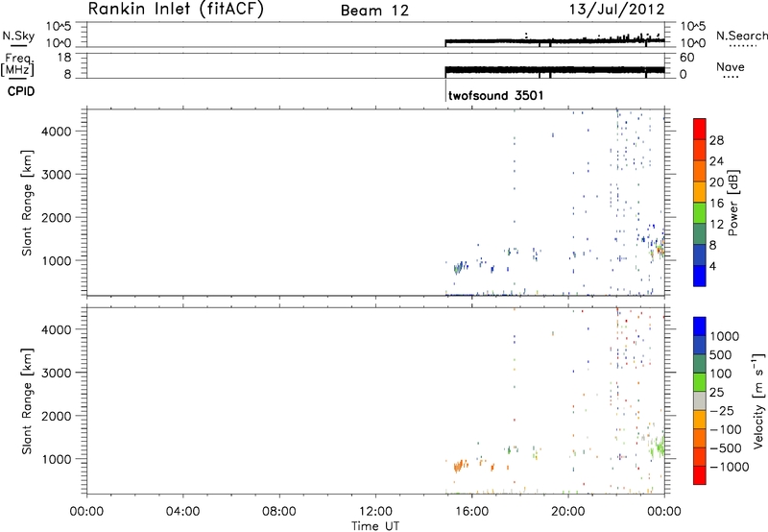Click the "16:00" time tick label
768x532 pixels.
click(471, 512)
